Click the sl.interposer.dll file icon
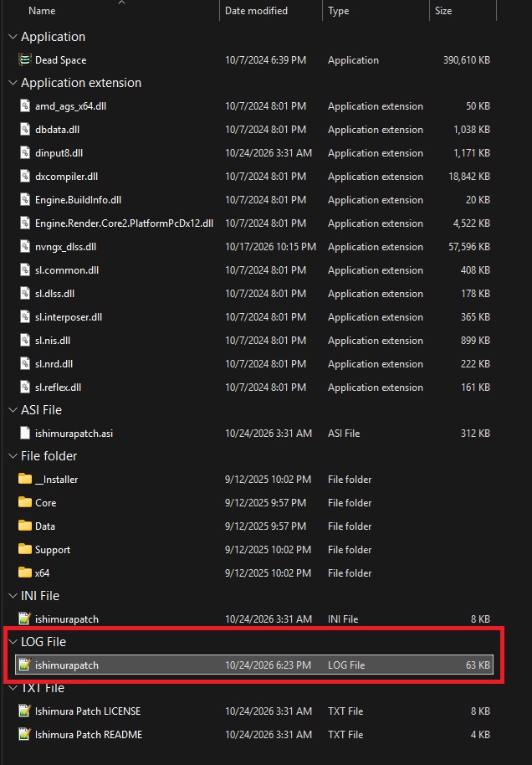The width and height of the screenshot is (532, 765). tap(25, 316)
